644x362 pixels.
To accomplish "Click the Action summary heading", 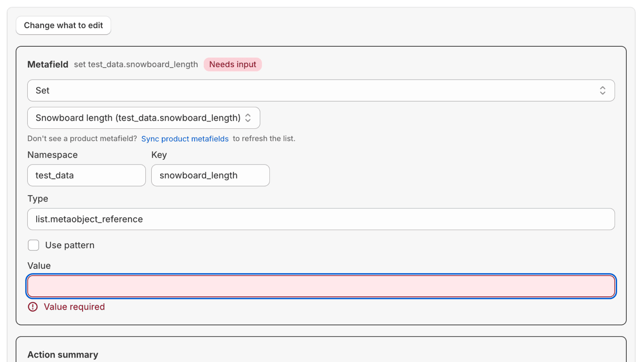I will 63,355.
